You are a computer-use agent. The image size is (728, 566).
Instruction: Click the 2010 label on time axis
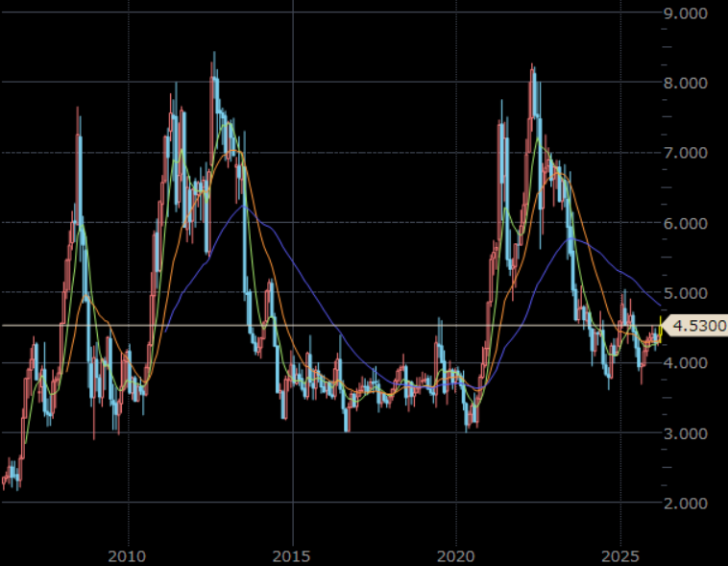[x=127, y=556]
